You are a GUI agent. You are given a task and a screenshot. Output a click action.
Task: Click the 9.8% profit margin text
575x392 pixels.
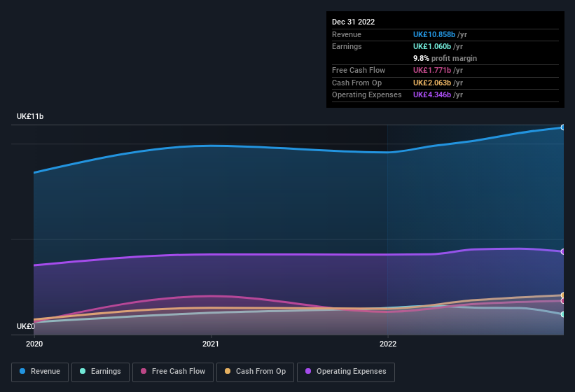pos(445,58)
